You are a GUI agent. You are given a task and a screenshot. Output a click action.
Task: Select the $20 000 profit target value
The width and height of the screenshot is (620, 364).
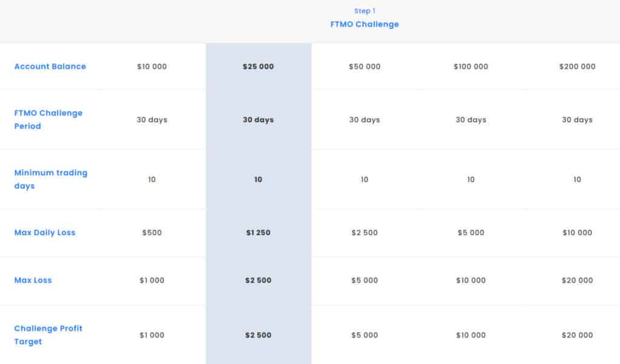(x=577, y=335)
